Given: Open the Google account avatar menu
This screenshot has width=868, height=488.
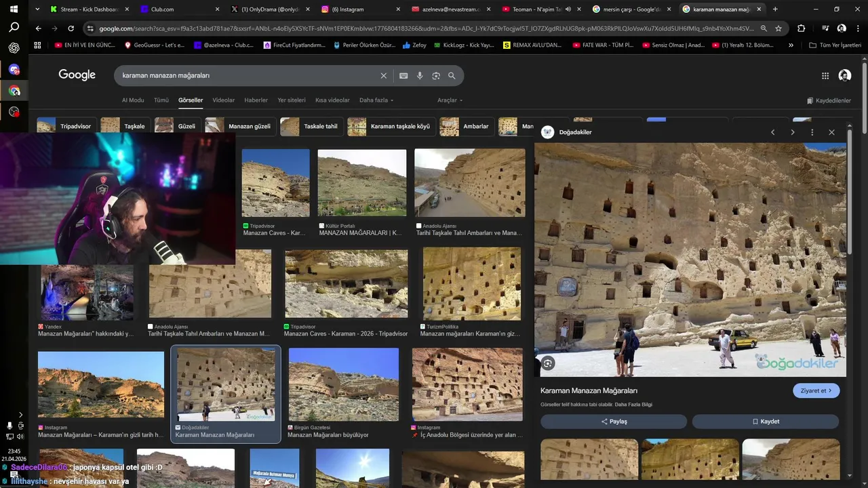Looking at the screenshot, I should click(x=844, y=76).
